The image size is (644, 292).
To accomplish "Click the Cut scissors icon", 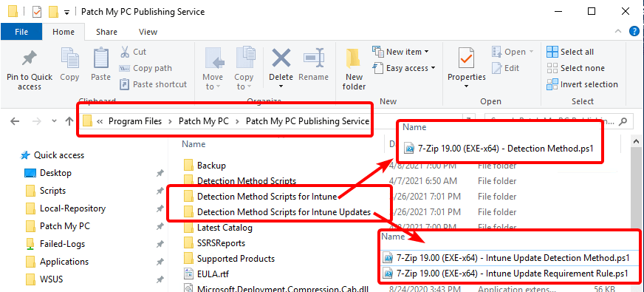I will (125, 52).
